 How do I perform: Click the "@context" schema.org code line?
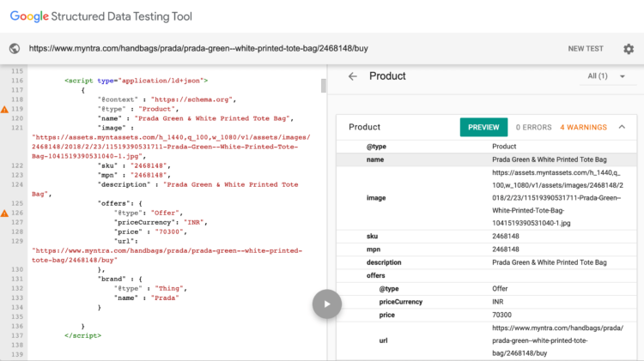pos(167,99)
